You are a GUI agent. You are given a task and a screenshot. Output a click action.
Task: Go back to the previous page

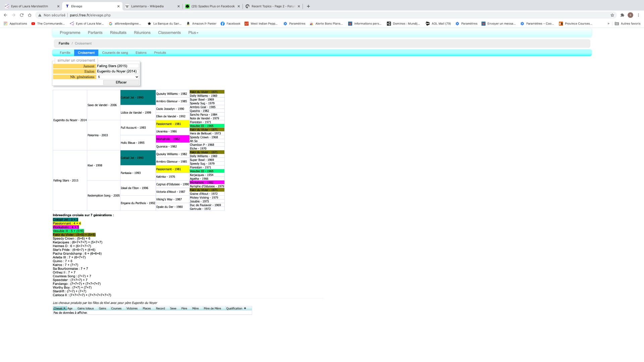pos(5,15)
